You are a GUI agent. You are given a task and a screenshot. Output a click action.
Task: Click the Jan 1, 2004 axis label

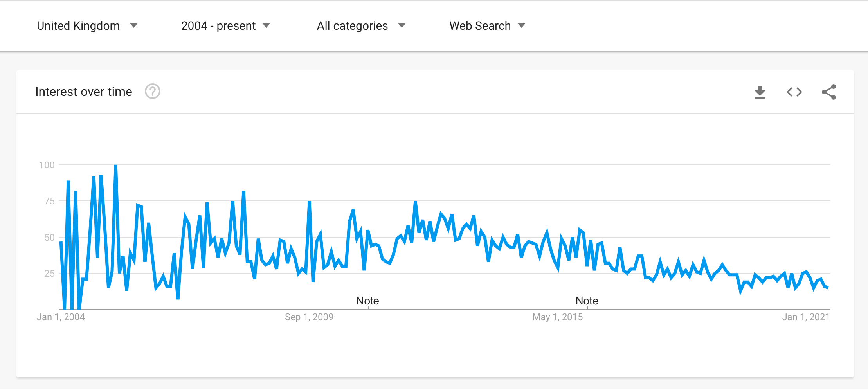pyautogui.click(x=61, y=317)
